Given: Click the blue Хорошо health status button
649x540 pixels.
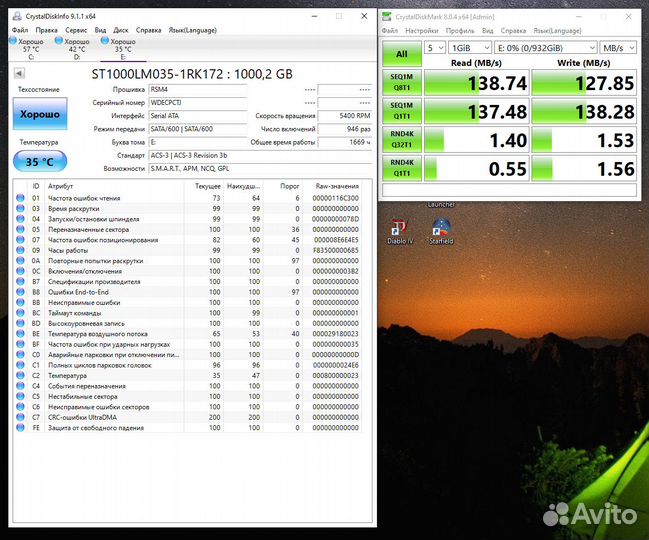Looking at the screenshot, I should click(x=39, y=114).
